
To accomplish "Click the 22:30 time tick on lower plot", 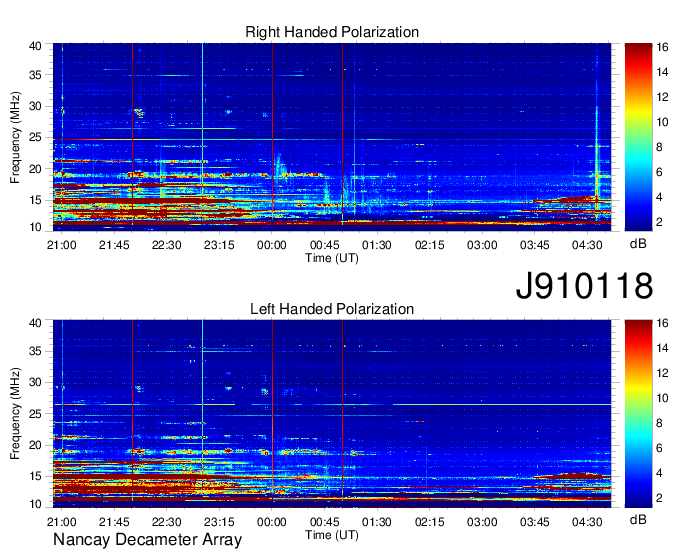I will click(x=167, y=522).
